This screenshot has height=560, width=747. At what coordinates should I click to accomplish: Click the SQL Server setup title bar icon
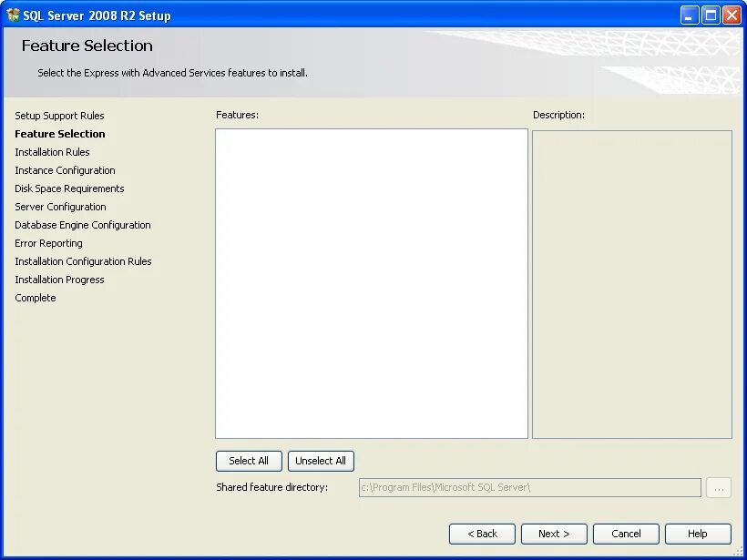click(x=13, y=15)
